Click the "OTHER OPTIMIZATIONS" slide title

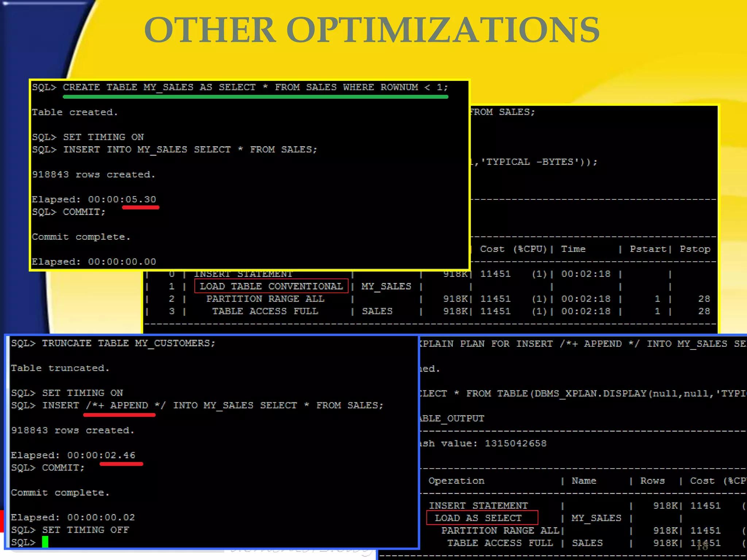(x=372, y=30)
